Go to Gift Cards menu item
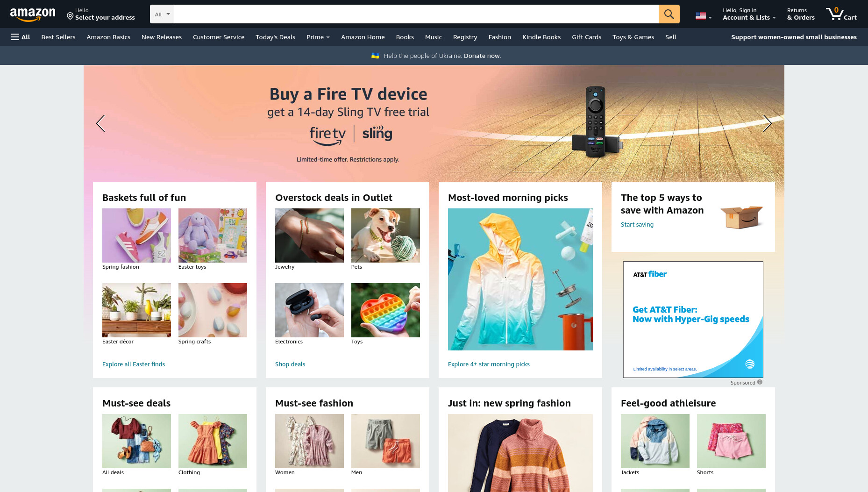This screenshot has width=868, height=492. (586, 37)
